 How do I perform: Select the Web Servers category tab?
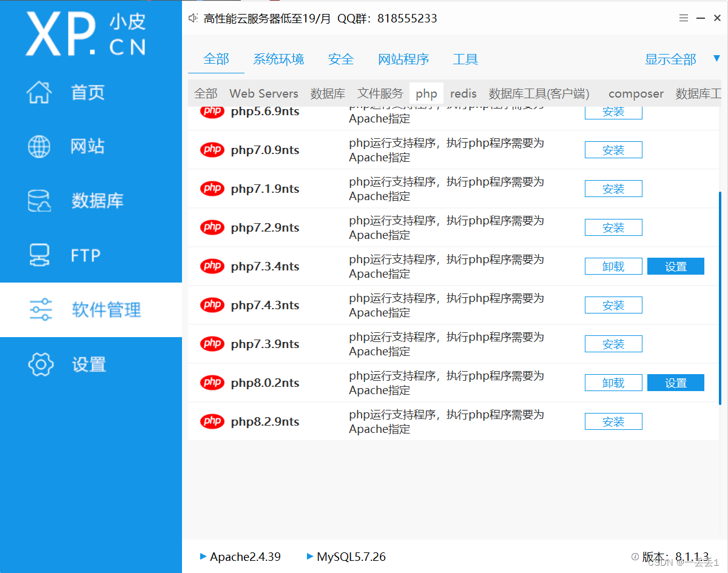[x=263, y=93]
